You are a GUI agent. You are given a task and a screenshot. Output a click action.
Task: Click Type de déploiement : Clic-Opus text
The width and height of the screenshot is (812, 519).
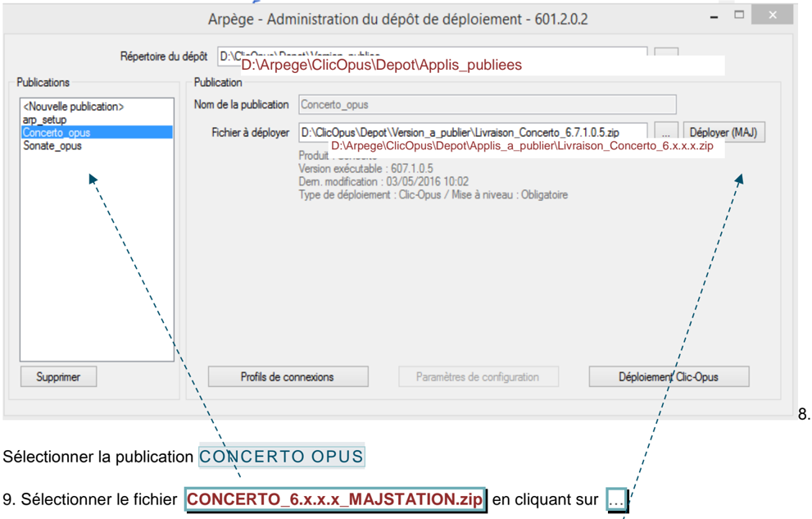click(370, 195)
